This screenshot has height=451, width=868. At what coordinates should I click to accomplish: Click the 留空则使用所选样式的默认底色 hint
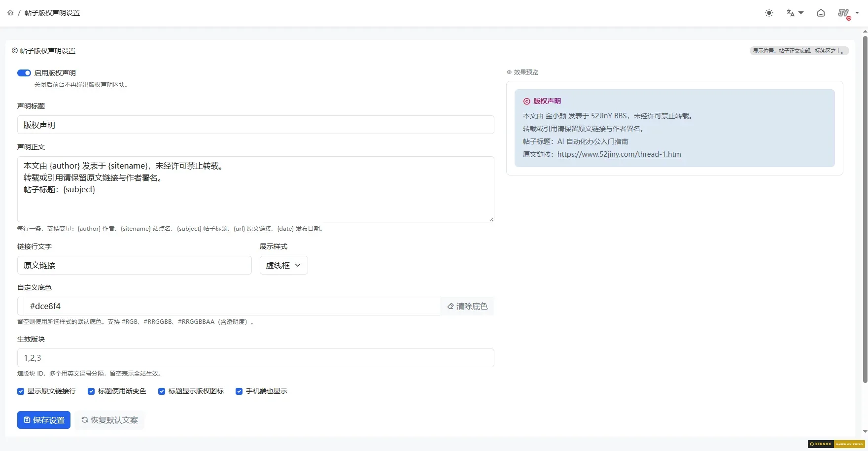click(x=137, y=322)
